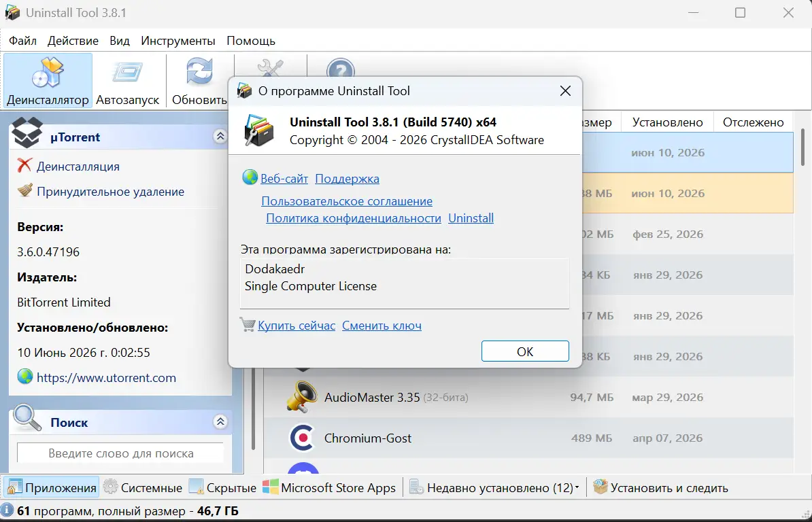This screenshot has width=812, height=522.
Task: Click Принудительное удаление option
Action: tap(110, 192)
